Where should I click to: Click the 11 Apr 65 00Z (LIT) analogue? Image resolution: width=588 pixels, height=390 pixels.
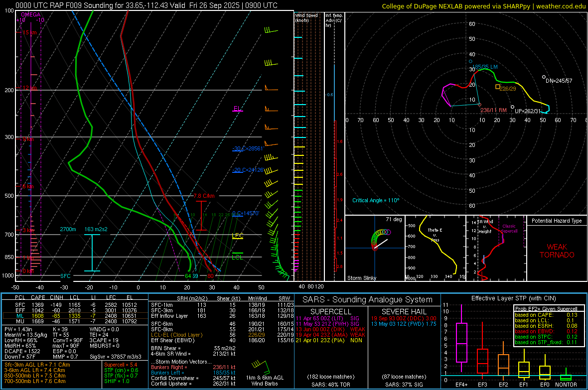327,318
